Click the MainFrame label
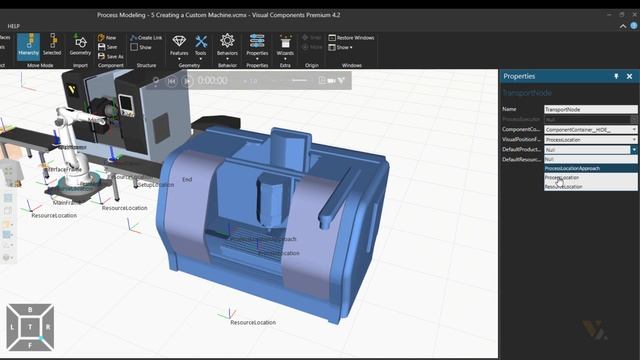Viewport: 640px width, 360px height. pyautogui.click(x=66, y=202)
